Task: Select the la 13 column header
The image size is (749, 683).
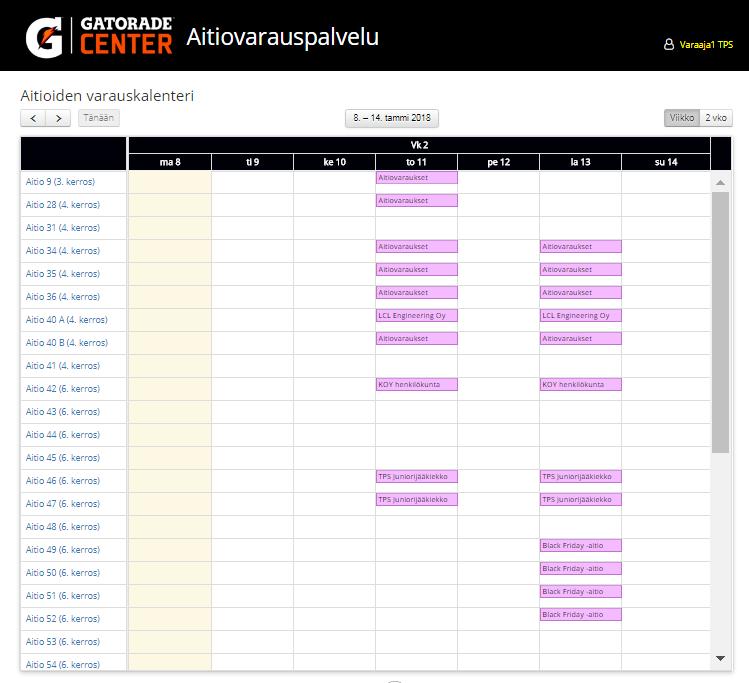Action: pyautogui.click(x=580, y=162)
